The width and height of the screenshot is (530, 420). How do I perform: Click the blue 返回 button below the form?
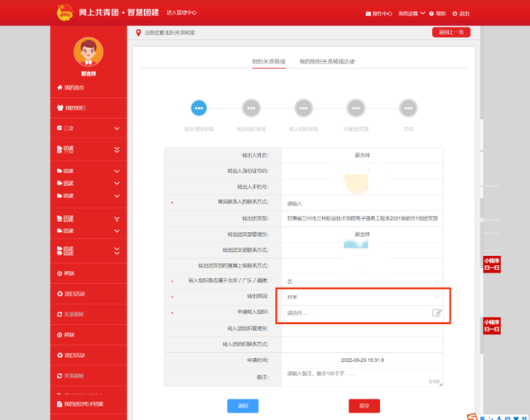(243, 406)
